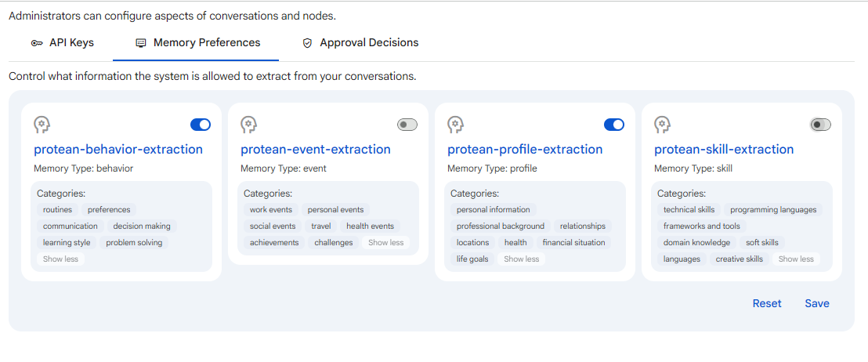
Task: Open the protean-behavior-extraction link
Action: point(118,150)
